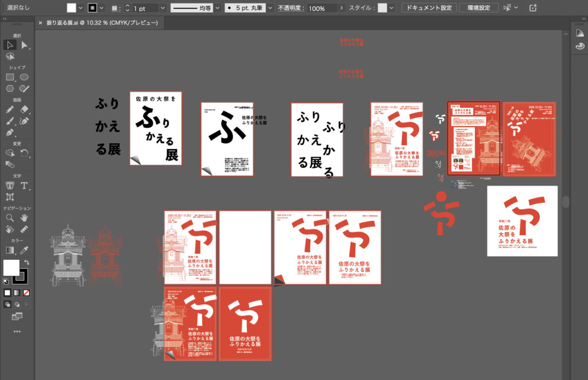Select the Rectangle shape tool
The height and width of the screenshot is (380, 588).
point(10,77)
